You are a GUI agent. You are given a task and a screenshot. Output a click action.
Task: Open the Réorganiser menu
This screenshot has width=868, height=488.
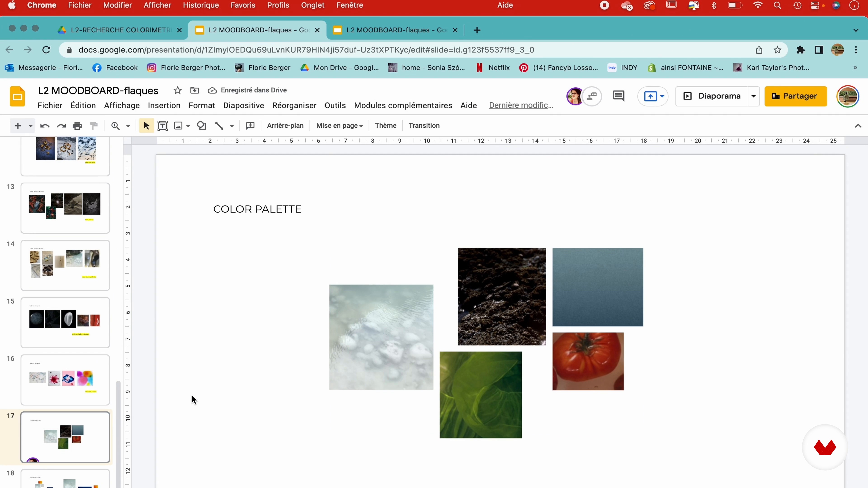tap(294, 106)
